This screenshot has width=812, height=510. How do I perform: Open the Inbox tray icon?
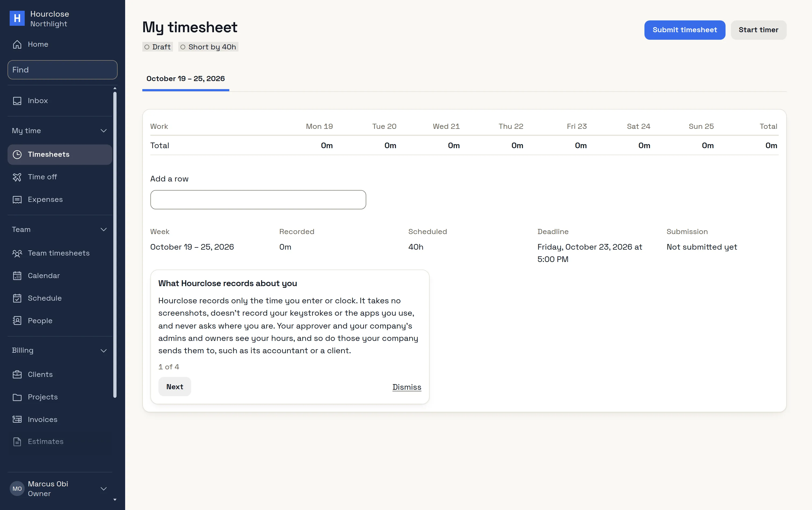(x=17, y=101)
